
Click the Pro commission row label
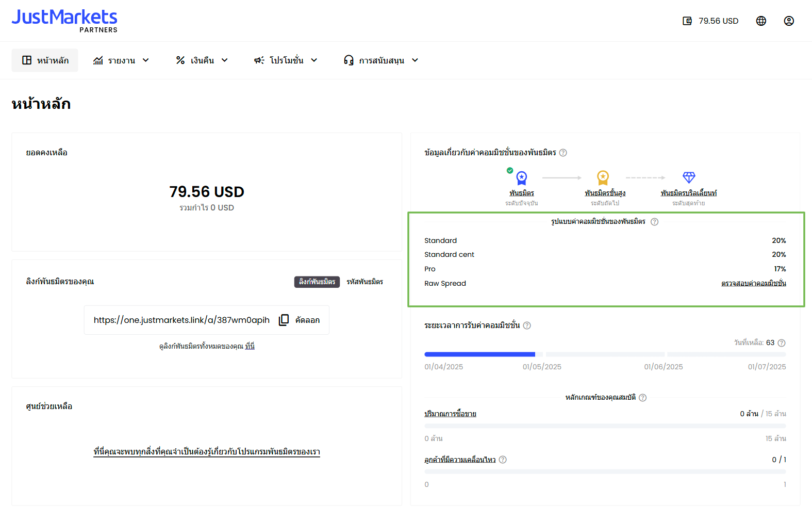[x=430, y=269]
